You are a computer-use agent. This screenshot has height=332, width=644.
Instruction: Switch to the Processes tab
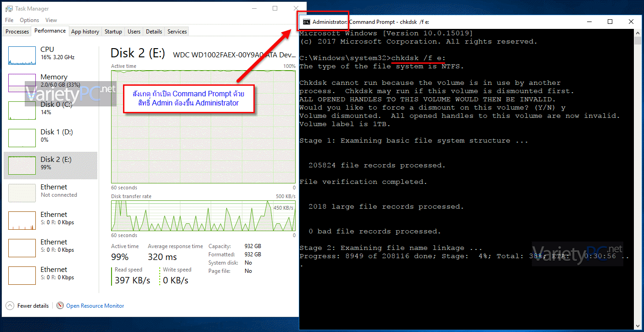tap(17, 32)
